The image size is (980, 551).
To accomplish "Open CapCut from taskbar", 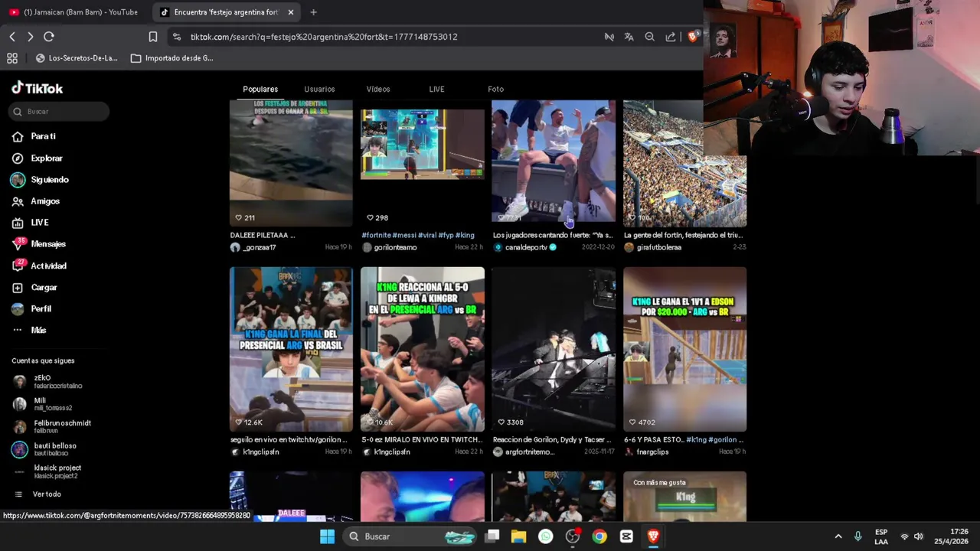I will [x=626, y=536].
